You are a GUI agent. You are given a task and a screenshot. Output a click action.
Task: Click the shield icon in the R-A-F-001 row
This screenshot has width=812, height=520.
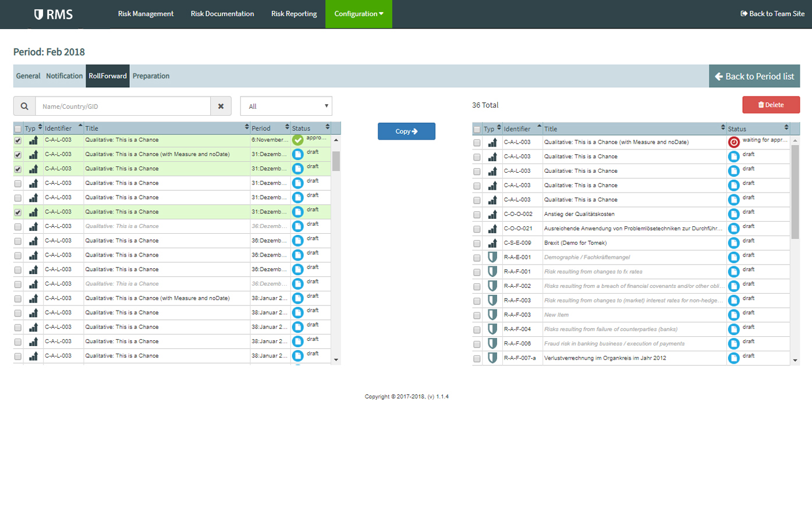click(x=492, y=272)
